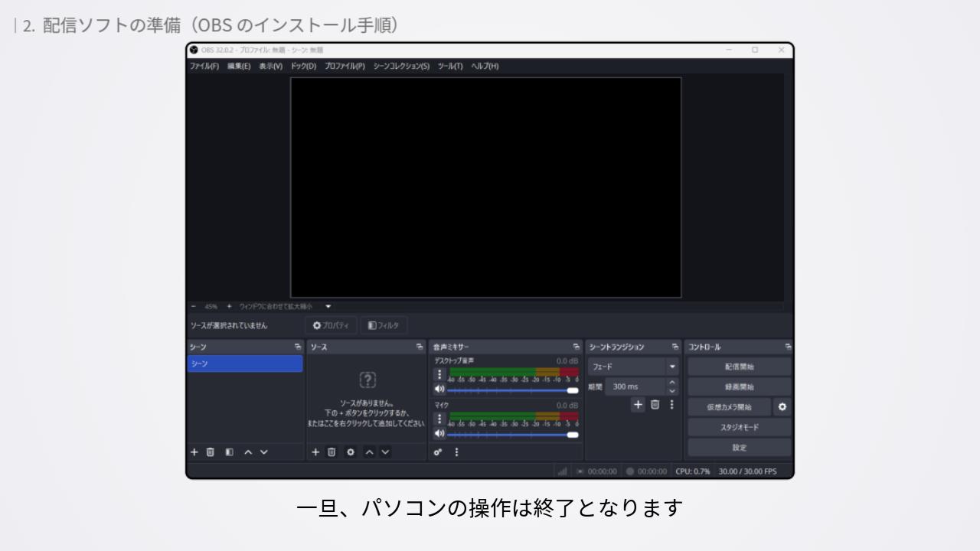Open source properties gear in Sources panel
This screenshot has width=980, height=551.
tap(351, 452)
